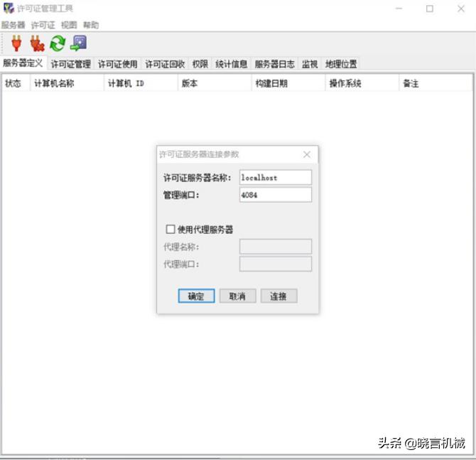Click the 确定 button in the dialog
The image size is (476, 460).
coord(196,296)
